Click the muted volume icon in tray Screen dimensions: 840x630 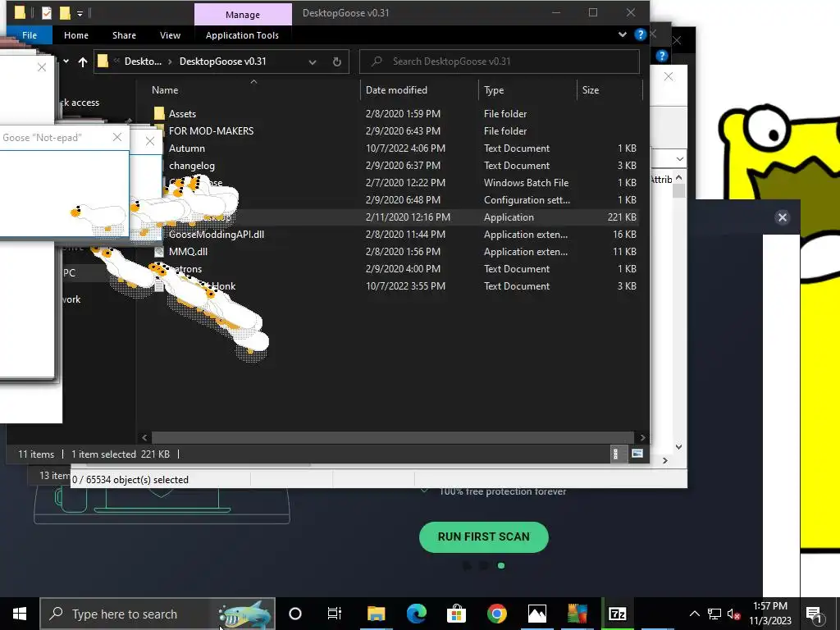tap(733, 614)
